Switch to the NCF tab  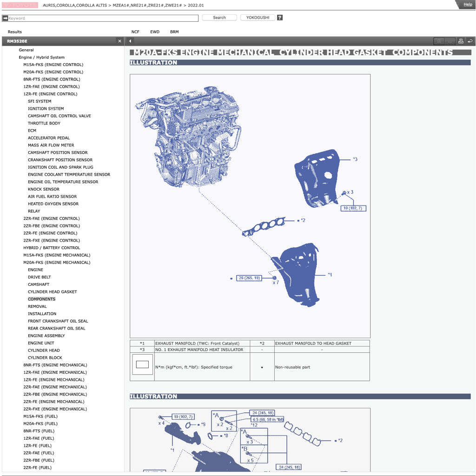[x=135, y=32]
